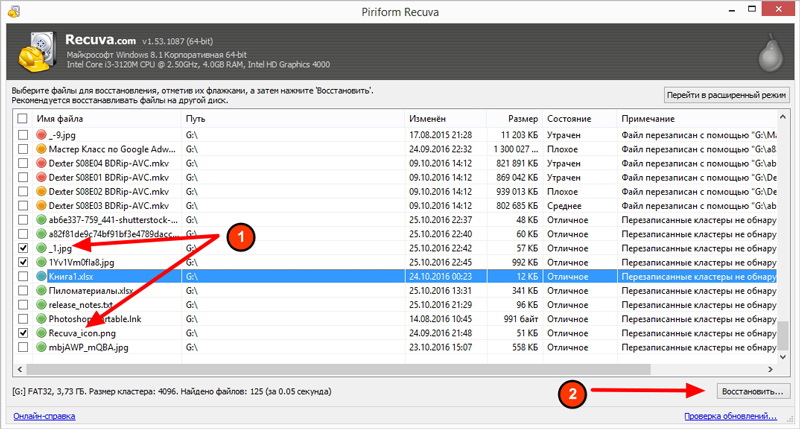The height and width of the screenshot is (429, 800).
Task: Click the 991 байт size cell
Action: pos(520,319)
